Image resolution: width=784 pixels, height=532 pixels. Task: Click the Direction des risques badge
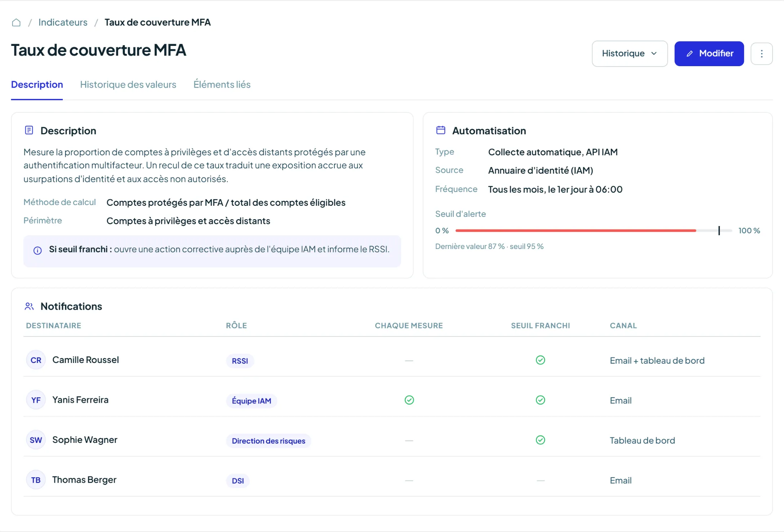coord(269,441)
